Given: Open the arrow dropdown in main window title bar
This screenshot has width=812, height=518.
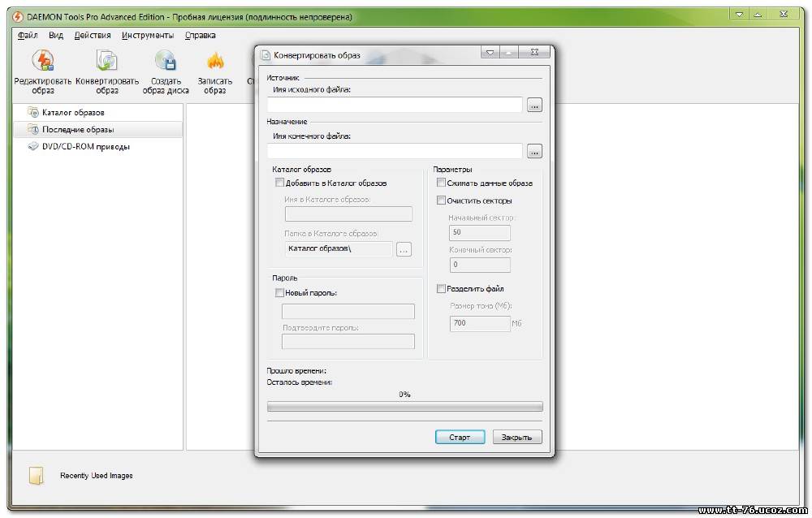Looking at the screenshot, I should point(740,15).
